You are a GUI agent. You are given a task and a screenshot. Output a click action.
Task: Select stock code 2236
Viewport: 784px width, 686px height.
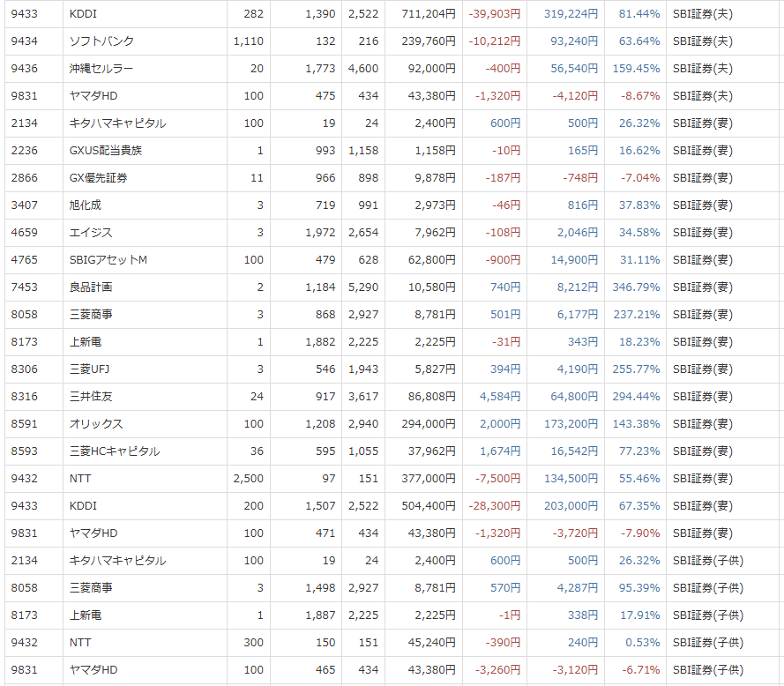click(24, 151)
